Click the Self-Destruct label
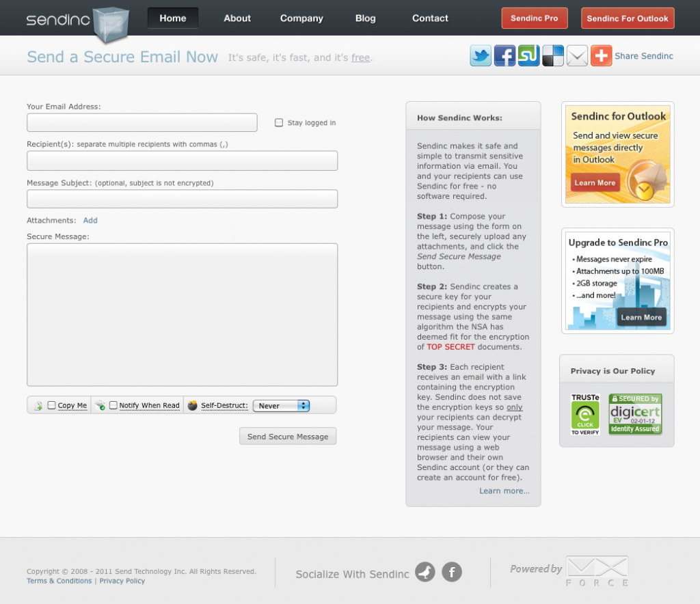Screen dimensions: 700x604 [x=224, y=405]
